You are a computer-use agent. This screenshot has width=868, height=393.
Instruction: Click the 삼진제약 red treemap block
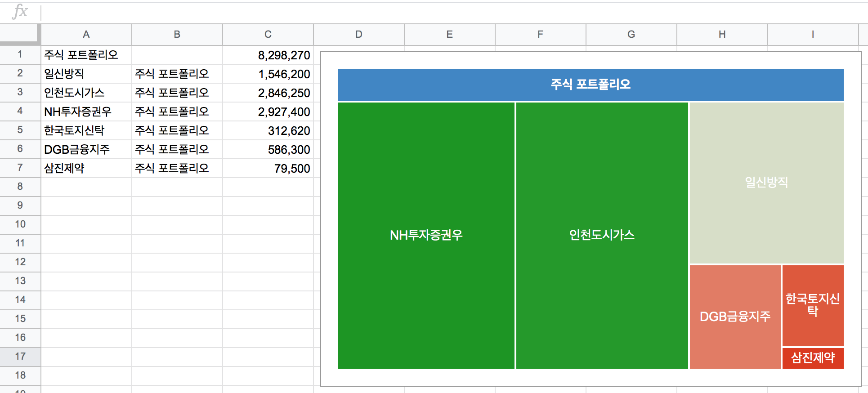(x=813, y=358)
